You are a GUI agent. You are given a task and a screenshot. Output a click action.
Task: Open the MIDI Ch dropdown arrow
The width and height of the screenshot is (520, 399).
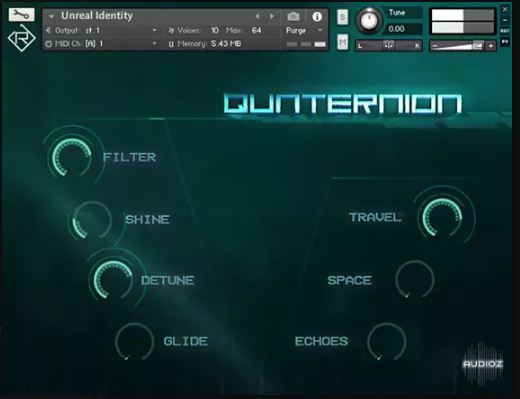pos(154,43)
